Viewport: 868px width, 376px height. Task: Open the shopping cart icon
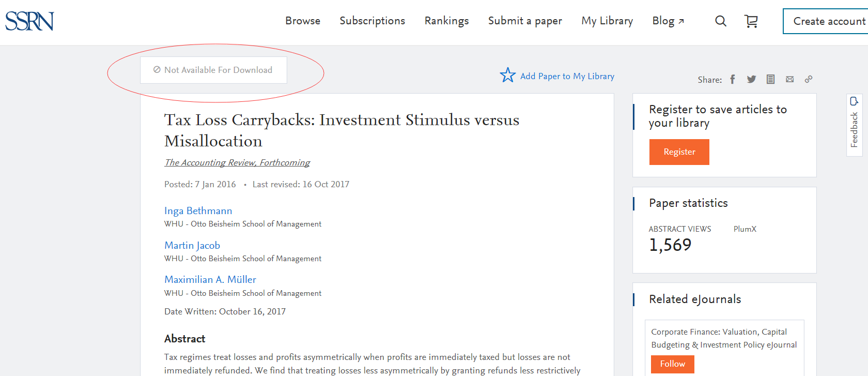pos(751,21)
